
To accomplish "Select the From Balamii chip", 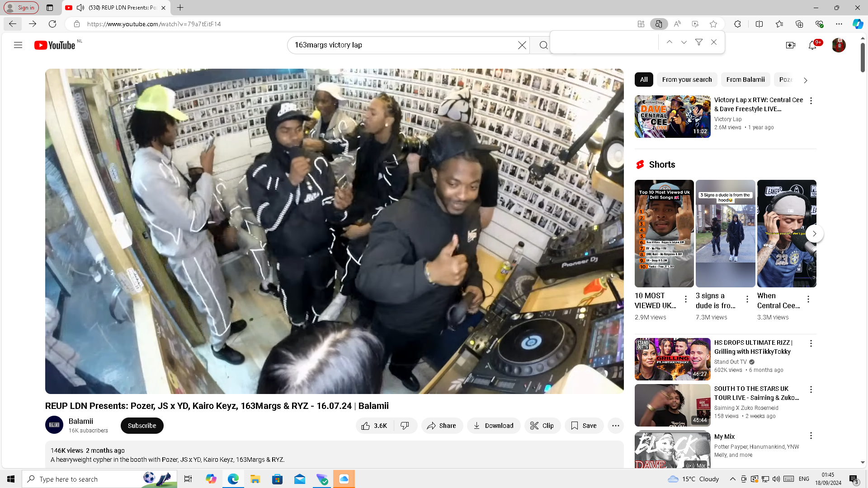I will tap(745, 80).
